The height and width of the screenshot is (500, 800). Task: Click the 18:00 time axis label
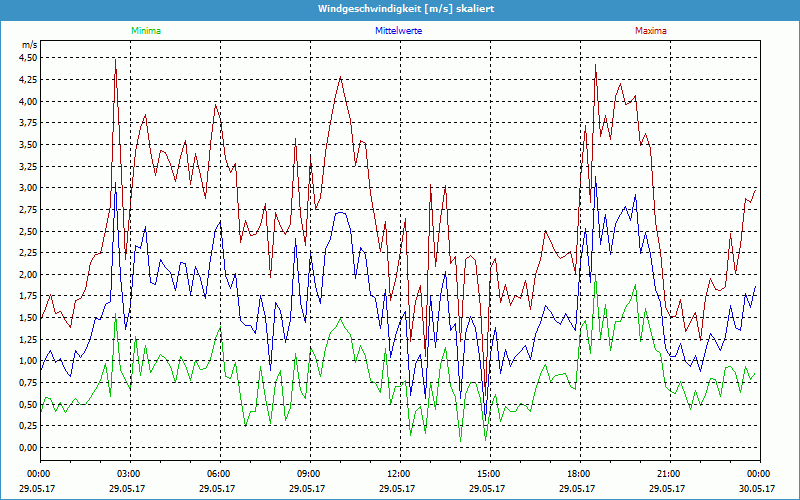pyautogui.click(x=580, y=473)
